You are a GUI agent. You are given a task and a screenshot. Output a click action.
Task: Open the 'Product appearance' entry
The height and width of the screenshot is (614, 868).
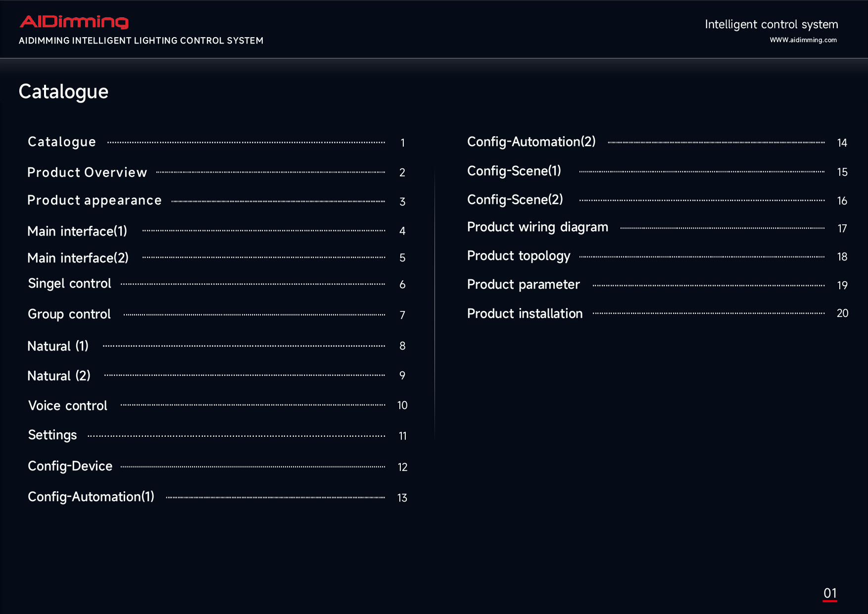coord(95,200)
